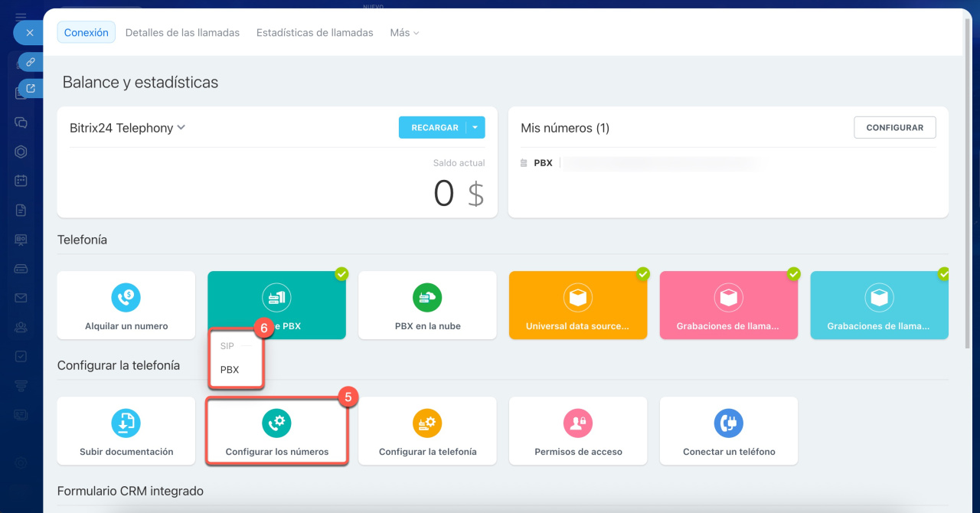980x513 pixels.
Task: Click checkmark on pink Grabaciones tile
Action: pyautogui.click(x=794, y=273)
